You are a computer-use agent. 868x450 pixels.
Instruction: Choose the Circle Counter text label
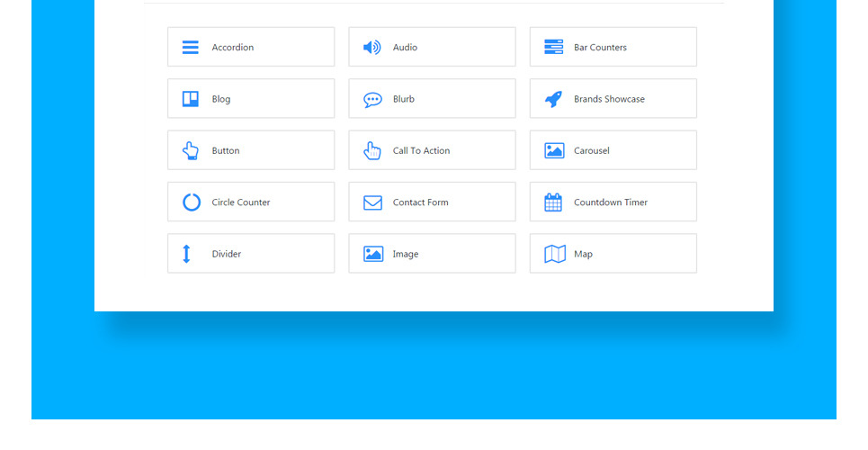pos(240,202)
